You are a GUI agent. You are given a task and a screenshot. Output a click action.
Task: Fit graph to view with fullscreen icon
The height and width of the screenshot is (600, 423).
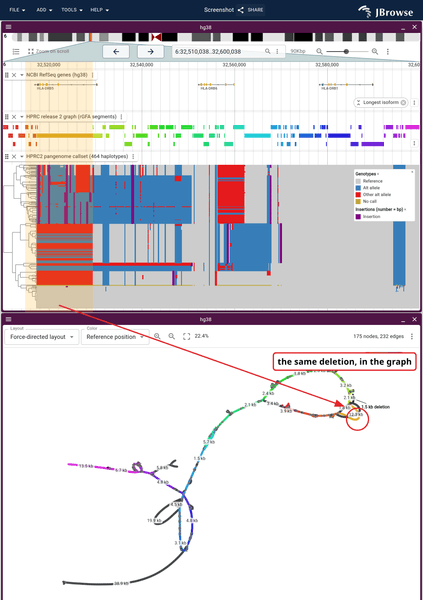[x=186, y=336]
